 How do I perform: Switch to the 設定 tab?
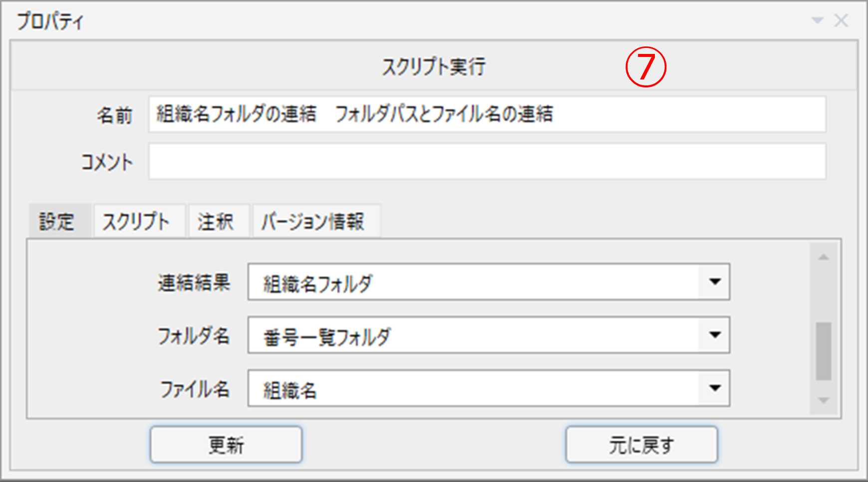click(57, 221)
